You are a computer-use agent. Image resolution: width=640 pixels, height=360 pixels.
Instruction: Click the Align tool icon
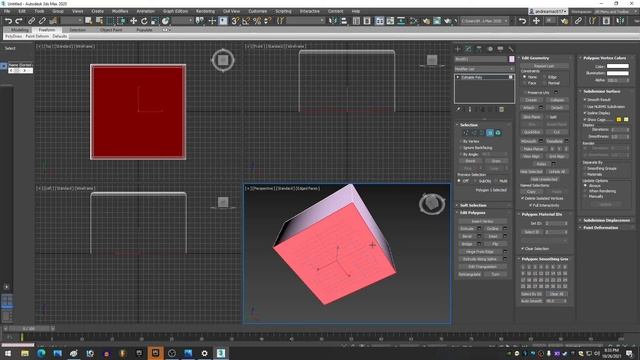[344, 21]
